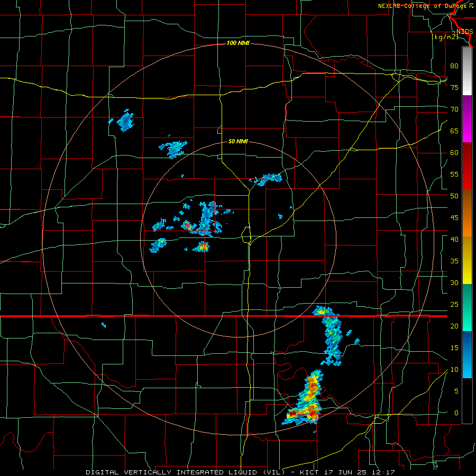Click the NIDS label above the color scale
This screenshot has width=476, height=476.
coord(464,32)
